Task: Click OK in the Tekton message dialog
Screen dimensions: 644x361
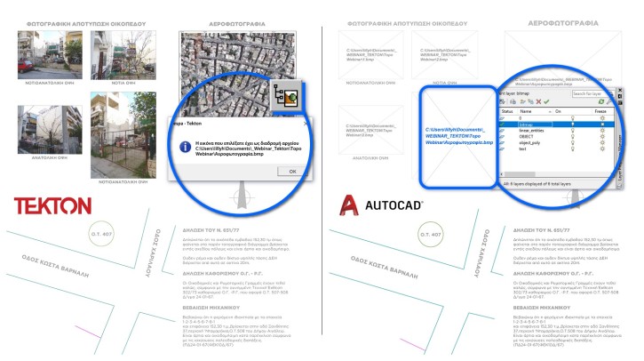Action: [292, 171]
